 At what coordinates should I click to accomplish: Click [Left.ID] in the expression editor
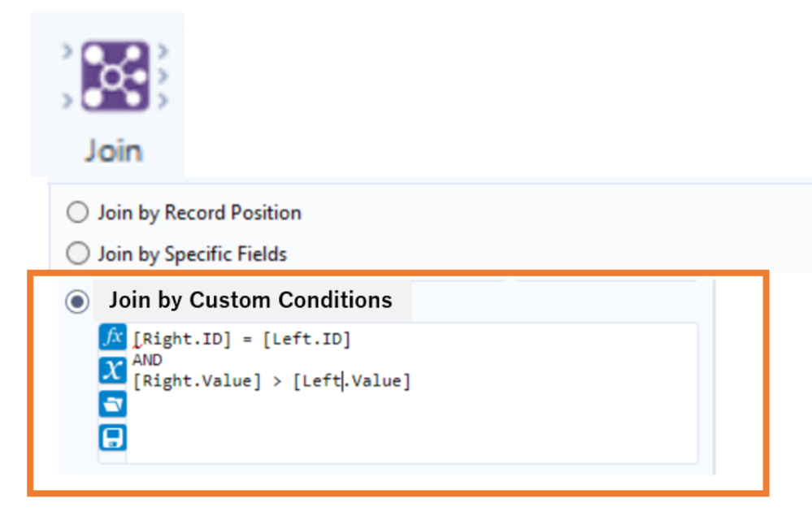306,340
